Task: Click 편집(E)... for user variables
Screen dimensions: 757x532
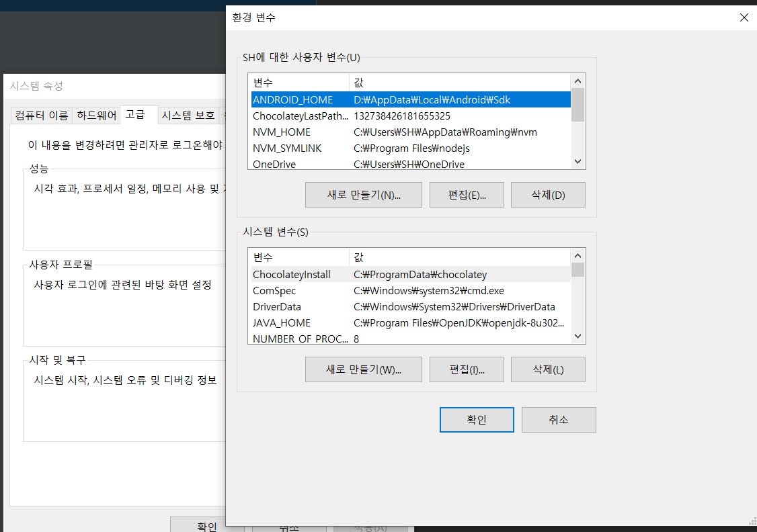Action: pyautogui.click(x=467, y=195)
